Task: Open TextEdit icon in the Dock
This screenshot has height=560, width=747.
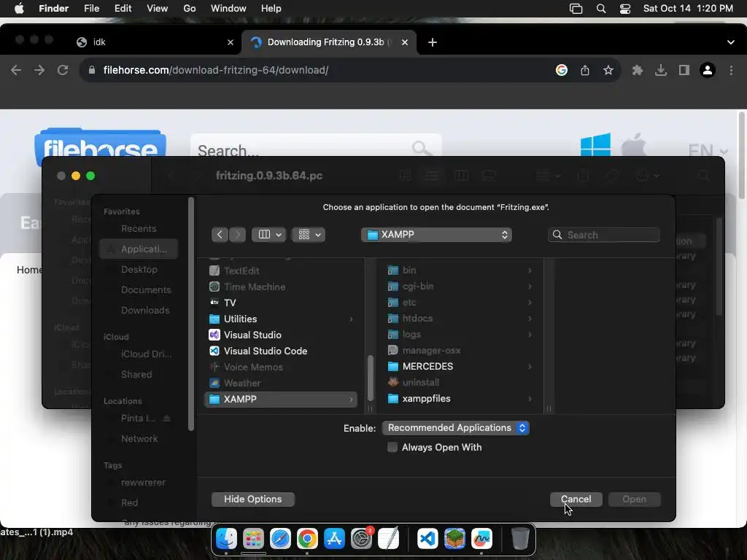Action: pos(389,539)
